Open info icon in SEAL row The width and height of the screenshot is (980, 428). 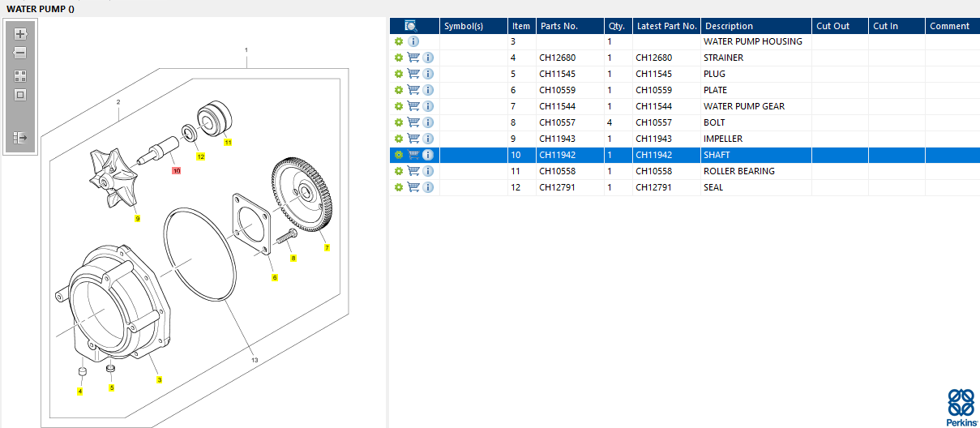(x=428, y=187)
